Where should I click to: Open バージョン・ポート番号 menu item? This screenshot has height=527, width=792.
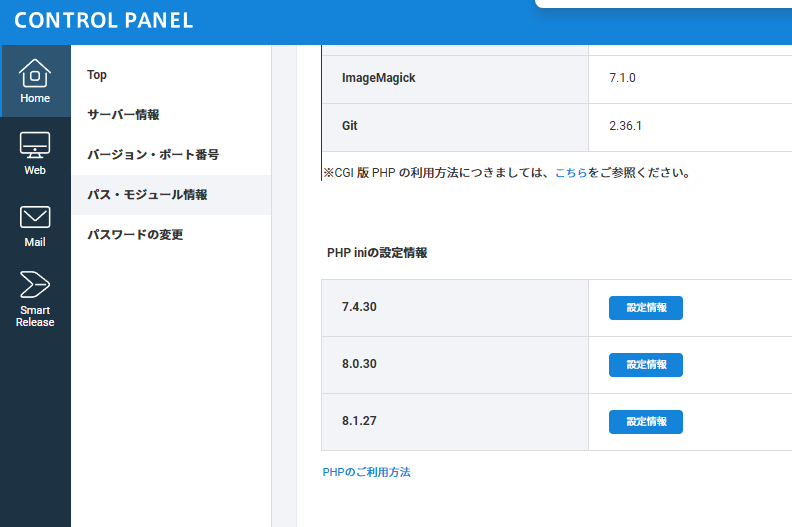click(x=153, y=155)
